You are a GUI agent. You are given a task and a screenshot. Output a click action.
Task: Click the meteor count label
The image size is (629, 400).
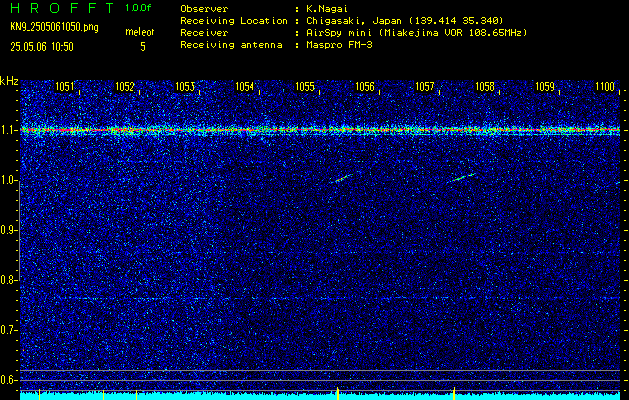tap(140, 32)
